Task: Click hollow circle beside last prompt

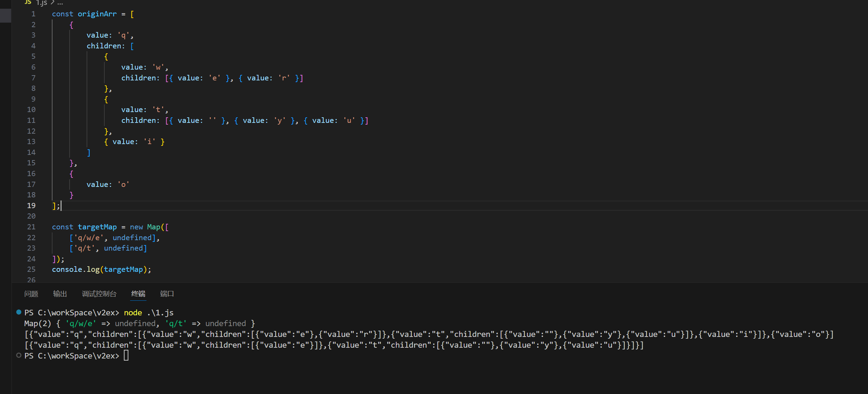Action: (19, 355)
